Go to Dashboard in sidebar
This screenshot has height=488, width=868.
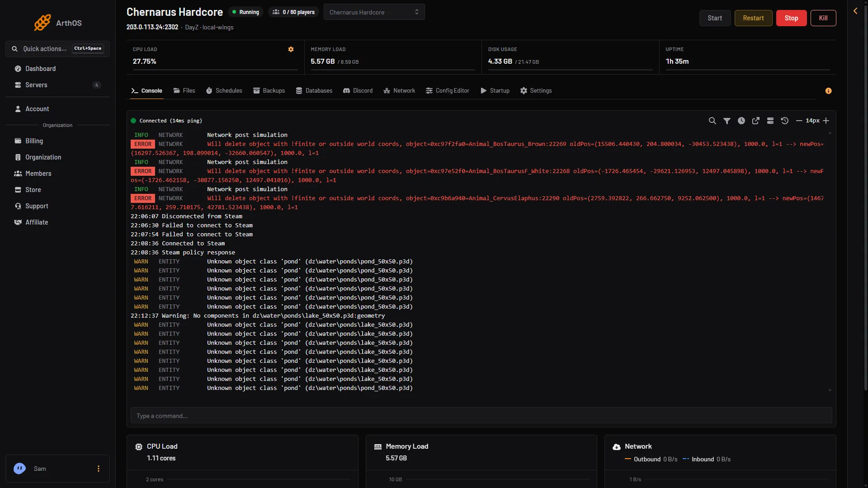[57, 69]
